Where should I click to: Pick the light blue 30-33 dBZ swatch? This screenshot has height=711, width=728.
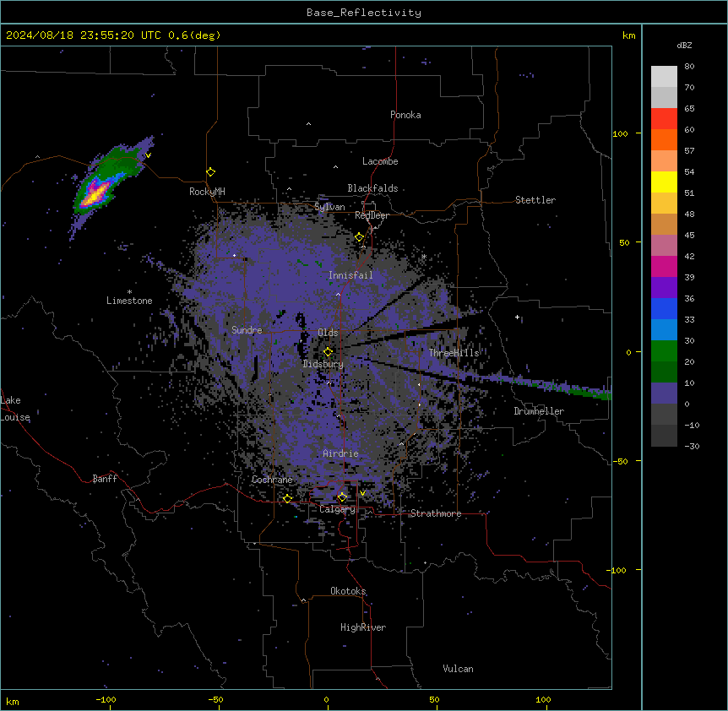[664, 330]
